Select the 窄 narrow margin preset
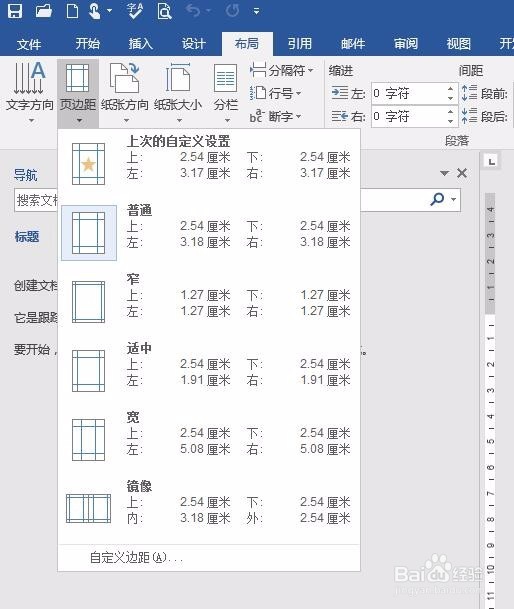Image resolution: width=514 pixels, height=609 pixels. click(209, 301)
